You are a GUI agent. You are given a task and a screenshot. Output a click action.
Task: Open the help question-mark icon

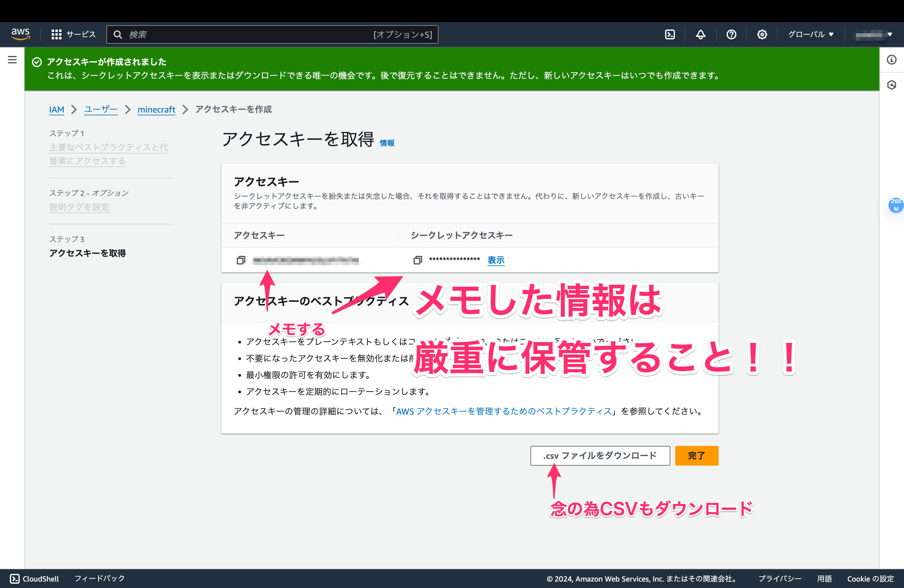click(731, 34)
